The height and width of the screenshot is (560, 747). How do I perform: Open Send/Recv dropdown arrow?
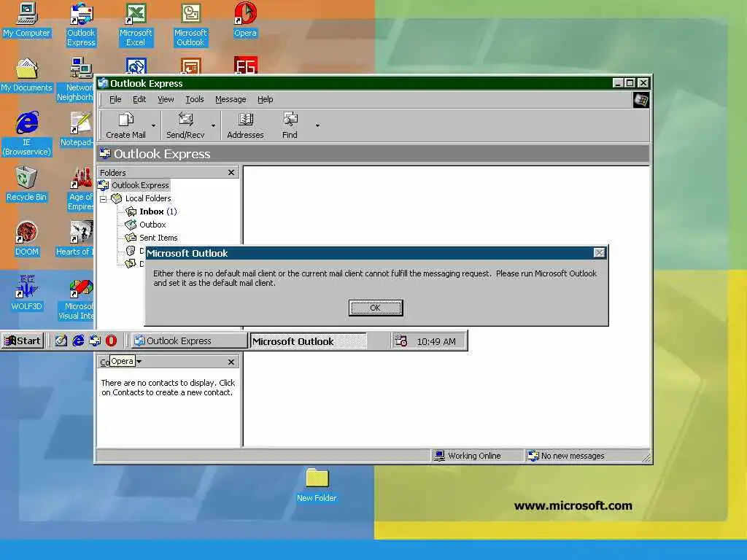click(x=213, y=125)
